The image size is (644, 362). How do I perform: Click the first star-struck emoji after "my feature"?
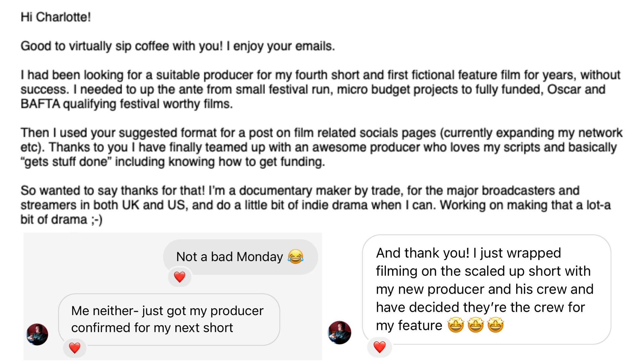(x=456, y=325)
